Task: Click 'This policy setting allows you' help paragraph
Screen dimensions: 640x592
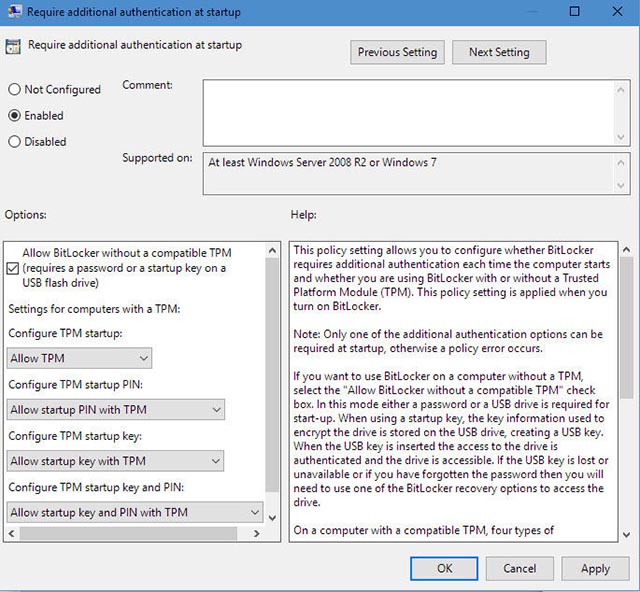Action: (x=451, y=278)
